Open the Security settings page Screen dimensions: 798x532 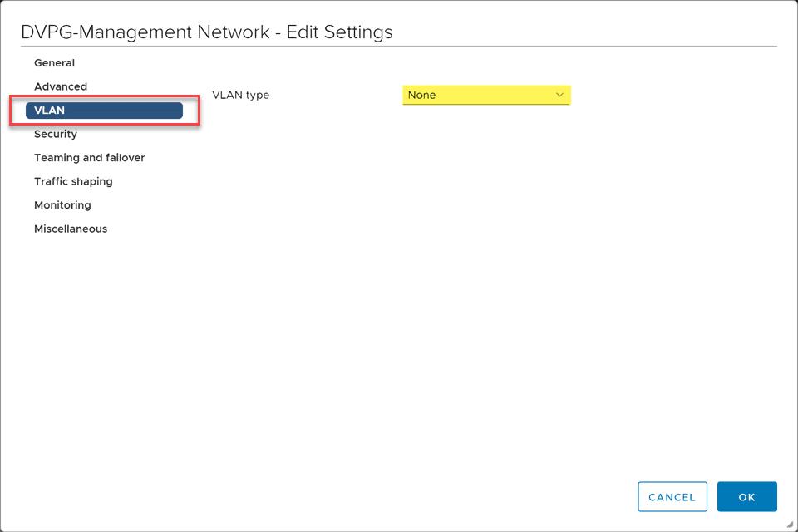[56, 134]
